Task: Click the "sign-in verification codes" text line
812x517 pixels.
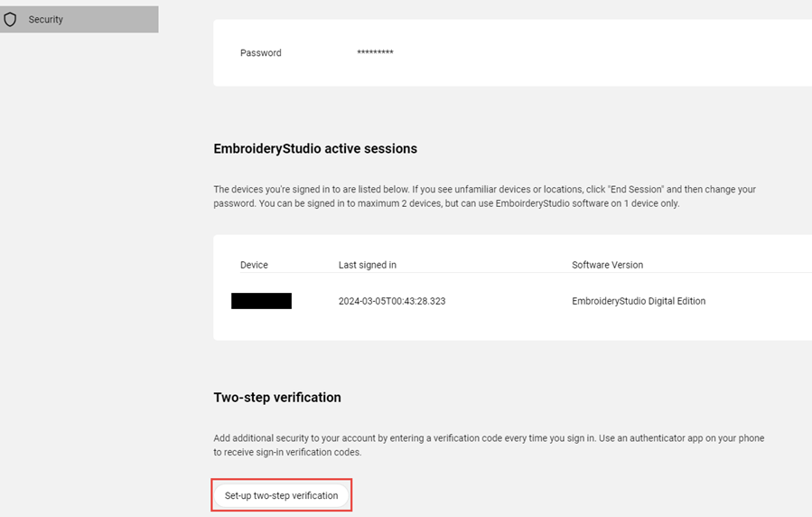Action: 287,452
